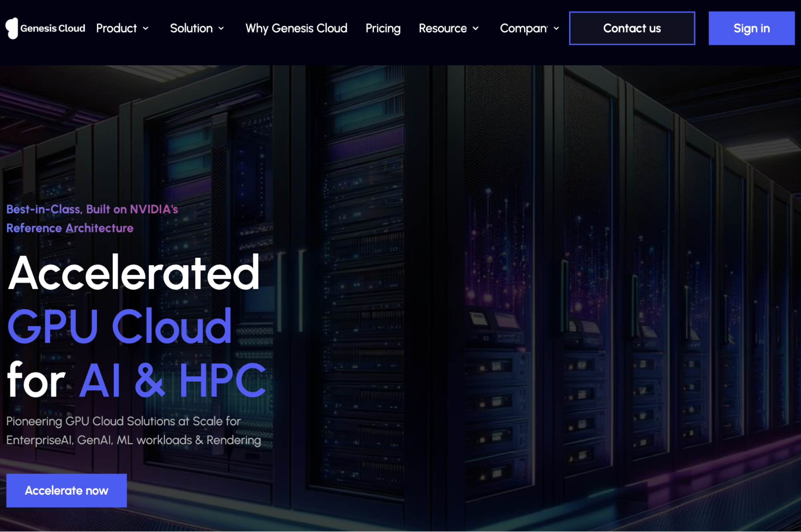801x532 pixels.
Task: Select Product in the navigation bar
Action: (x=116, y=28)
